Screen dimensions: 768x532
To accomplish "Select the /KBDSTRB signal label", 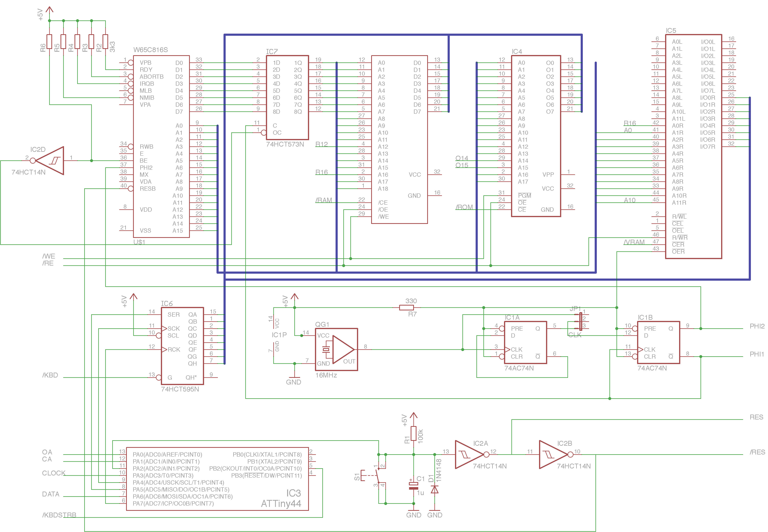I will [x=59, y=515].
